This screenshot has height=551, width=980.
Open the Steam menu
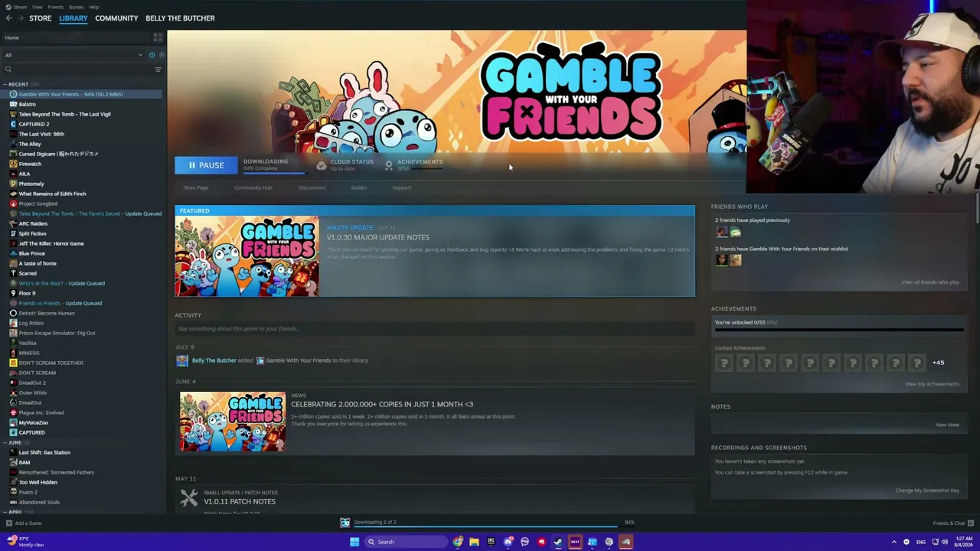click(x=20, y=7)
